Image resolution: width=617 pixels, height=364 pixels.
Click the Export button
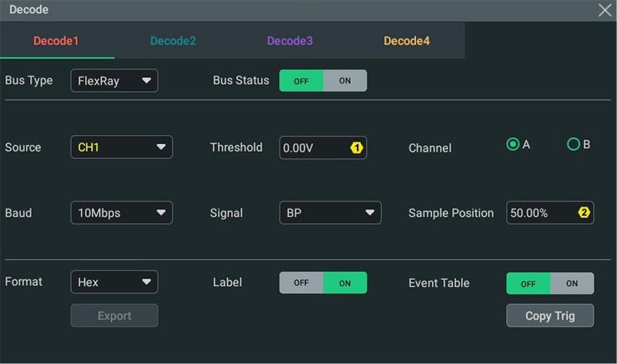[x=115, y=315]
